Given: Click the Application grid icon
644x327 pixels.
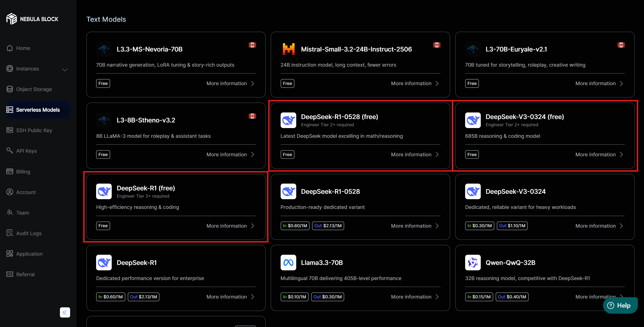Looking at the screenshot, I should (x=10, y=254).
